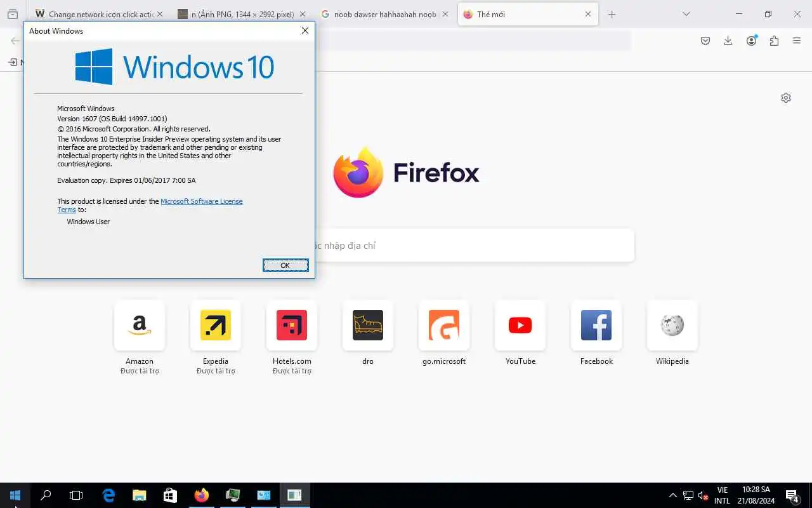The height and width of the screenshot is (508, 812).
Task: Click the Firefox search address box
Action: coord(475,245)
